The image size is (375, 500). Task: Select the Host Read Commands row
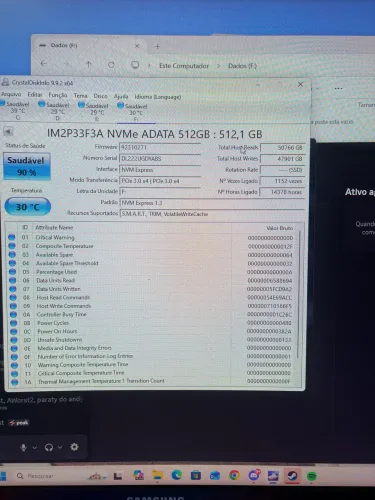click(x=151, y=297)
